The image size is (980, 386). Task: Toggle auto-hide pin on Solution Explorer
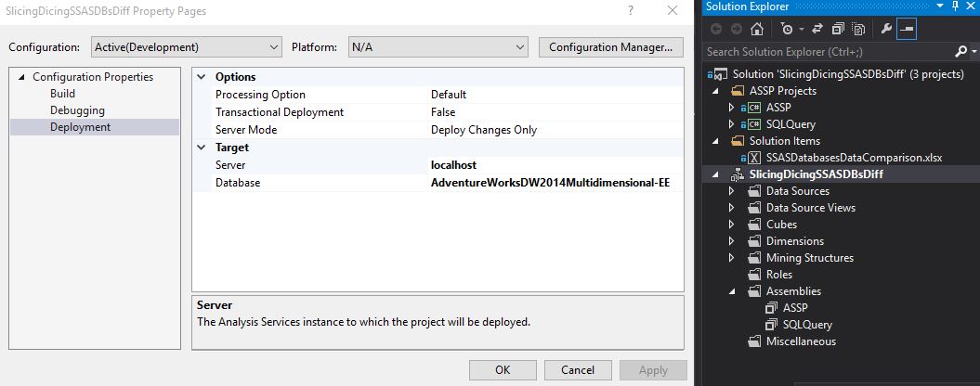tap(954, 6)
